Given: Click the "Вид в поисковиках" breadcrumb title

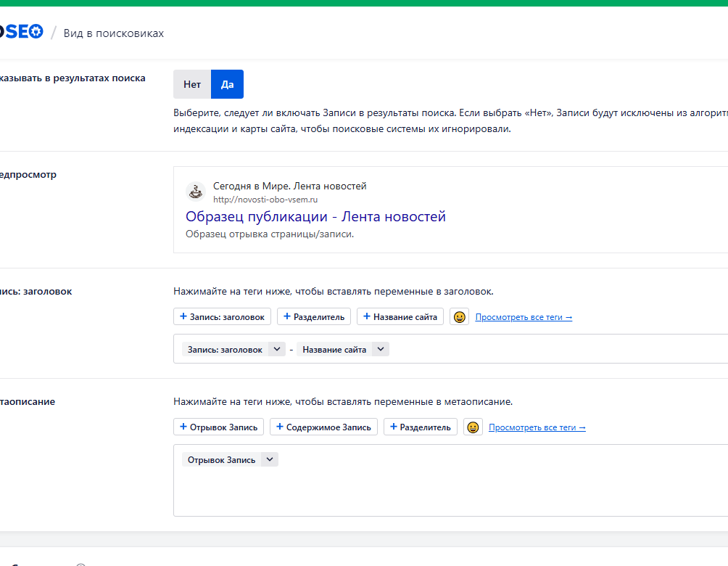Looking at the screenshot, I should pos(114,33).
